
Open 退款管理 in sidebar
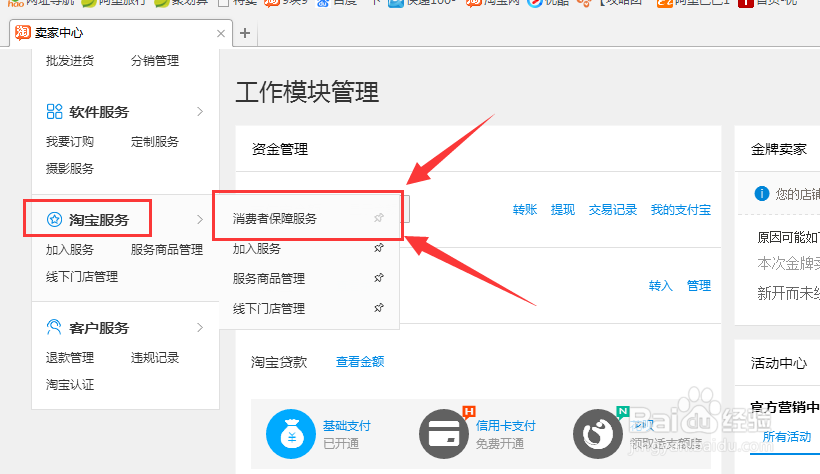click(70, 358)
